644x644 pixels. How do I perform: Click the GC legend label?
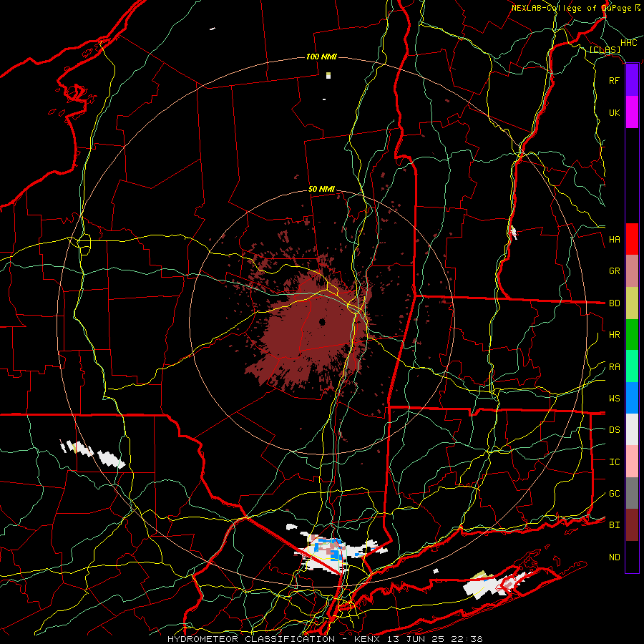click(615, 494)
